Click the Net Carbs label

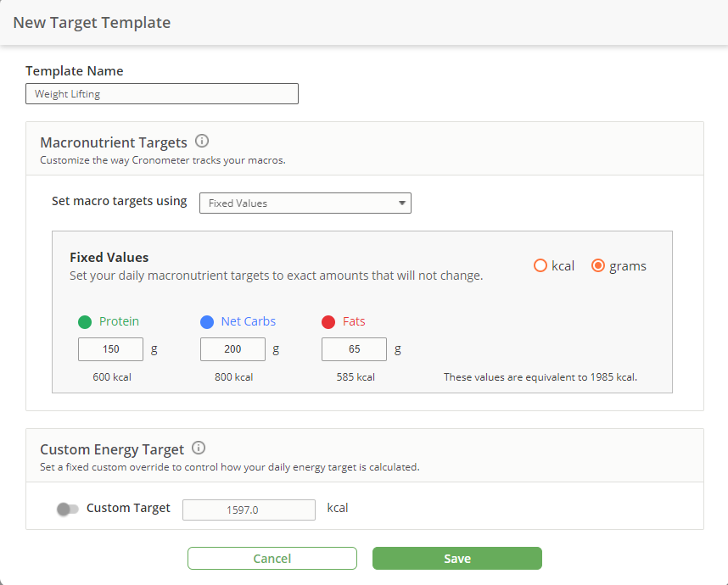pos(249,321)
